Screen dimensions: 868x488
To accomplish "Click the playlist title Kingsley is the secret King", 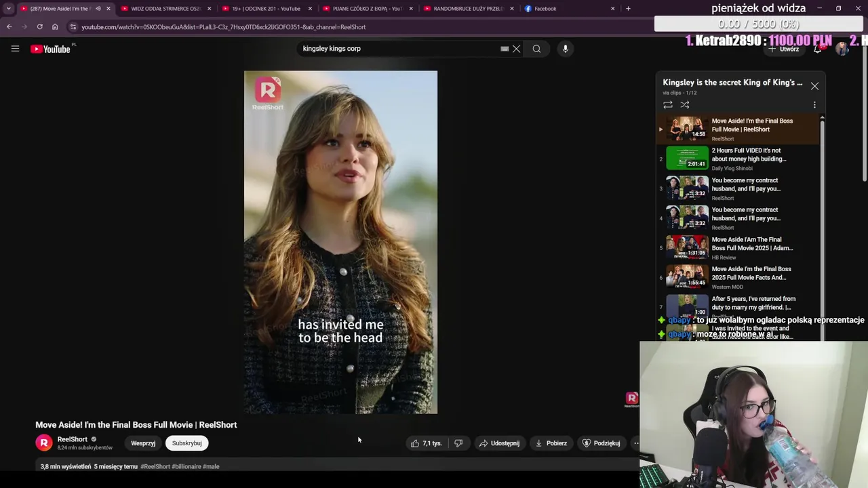I will [732, 83].
